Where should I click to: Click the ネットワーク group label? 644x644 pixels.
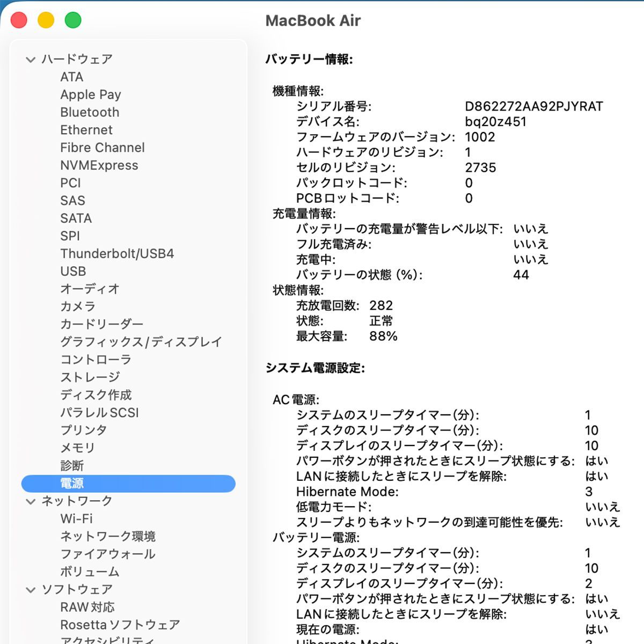tap(77, 501)
